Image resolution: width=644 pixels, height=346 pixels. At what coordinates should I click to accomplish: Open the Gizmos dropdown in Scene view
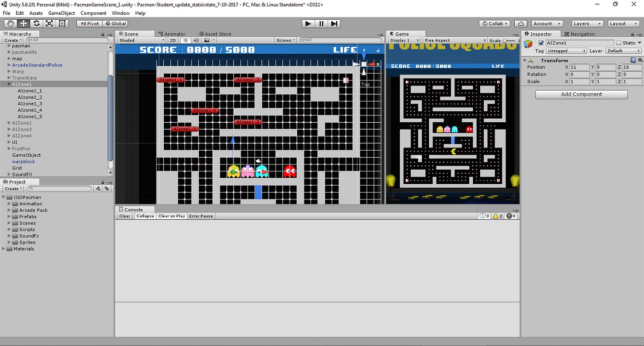[x=285, y=40]
